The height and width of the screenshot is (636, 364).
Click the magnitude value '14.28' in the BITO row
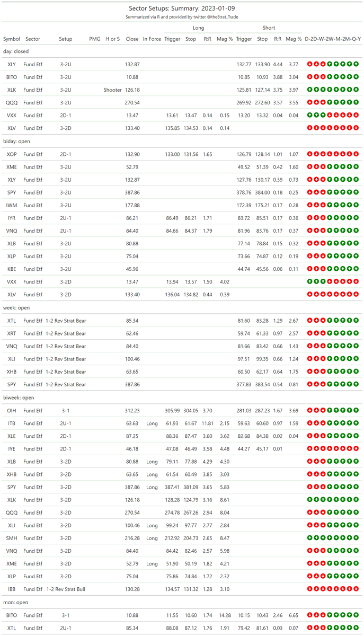tap(225, 615)
